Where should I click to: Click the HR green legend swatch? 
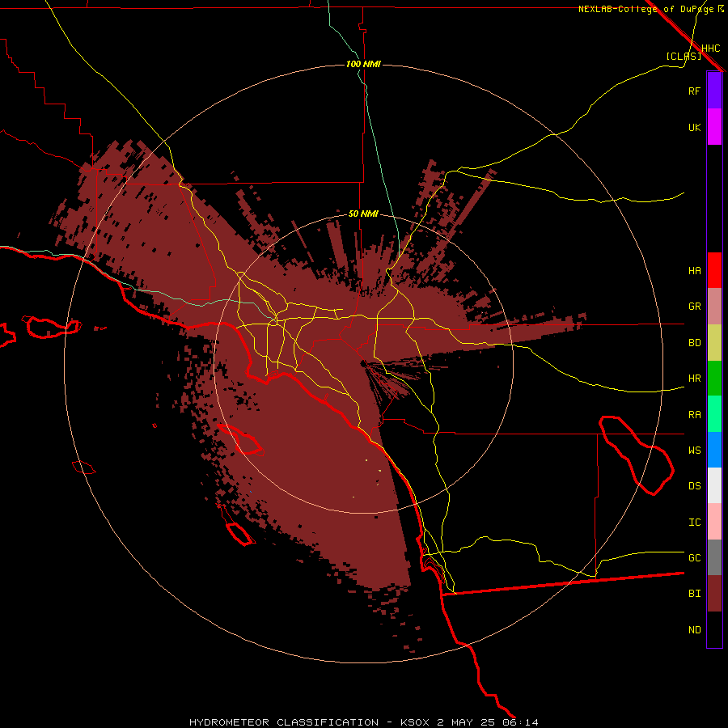(714, 379)
